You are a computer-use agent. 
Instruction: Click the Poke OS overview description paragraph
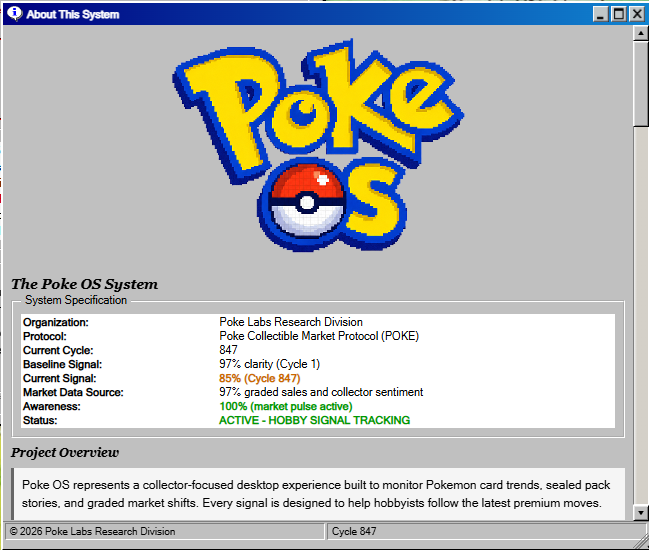318,494
